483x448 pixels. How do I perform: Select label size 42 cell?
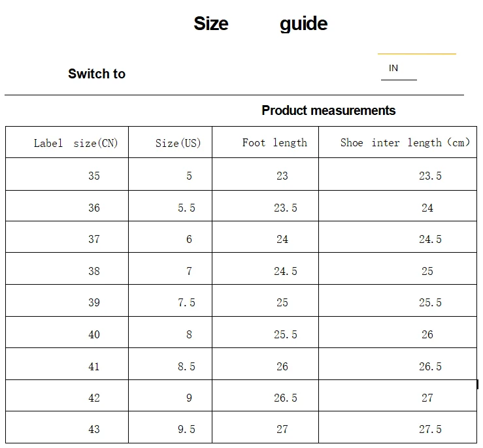(67, 396)
